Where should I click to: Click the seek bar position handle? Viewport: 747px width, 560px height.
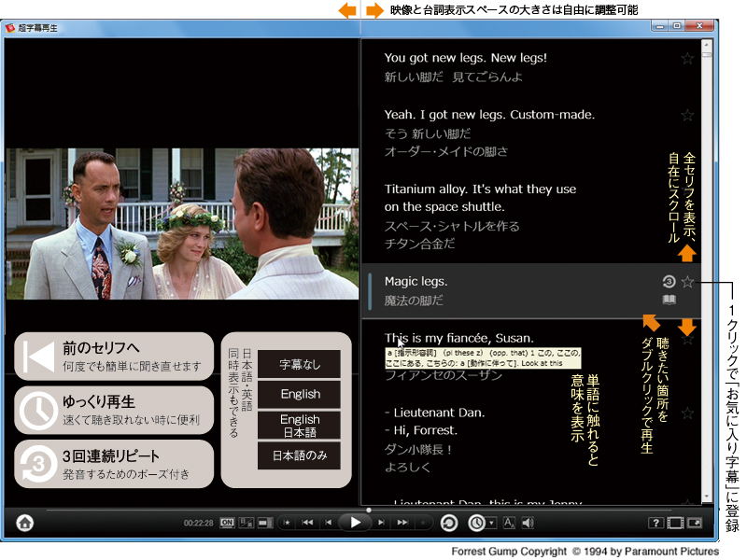click(369, 510)
